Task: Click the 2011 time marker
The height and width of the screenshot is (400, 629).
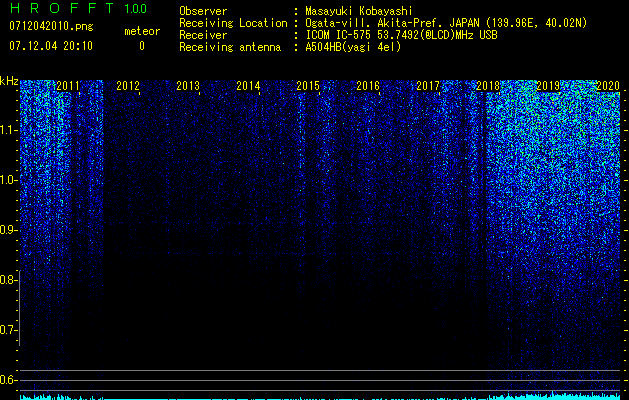Action: [68, 86]
